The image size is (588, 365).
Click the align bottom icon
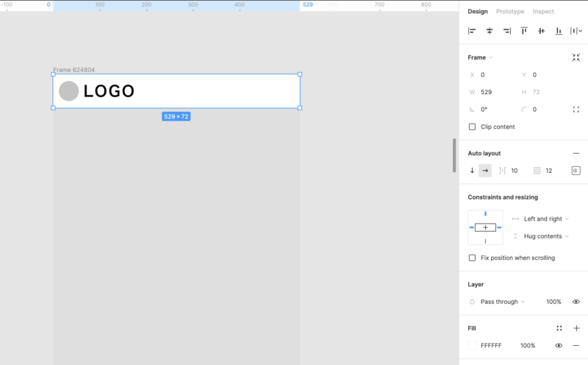(559, 31)
